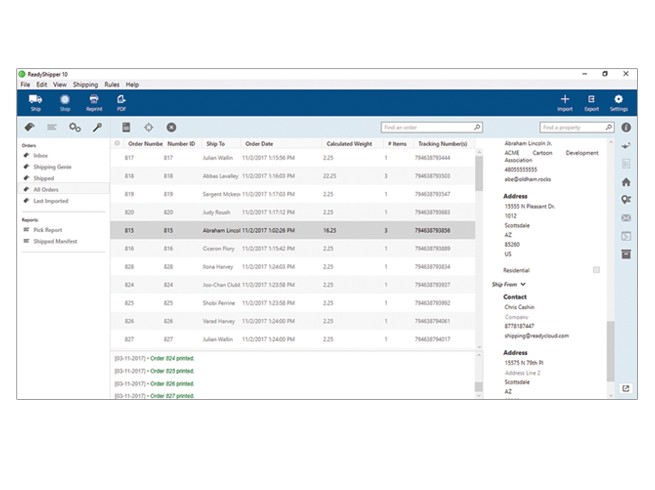Select Last Imported folder
Viewport: 655px width, 490px height.
coord(51,201)
